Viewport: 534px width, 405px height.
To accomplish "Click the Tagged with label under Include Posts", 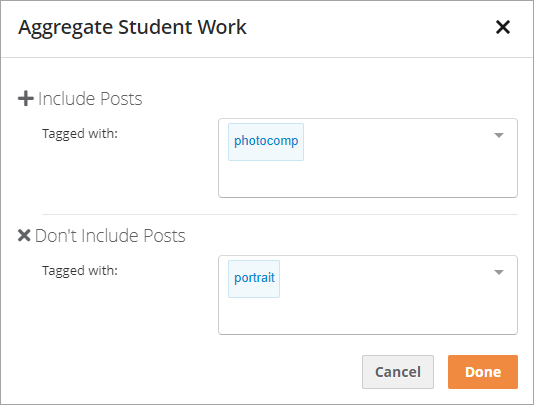I will (80, 134).
